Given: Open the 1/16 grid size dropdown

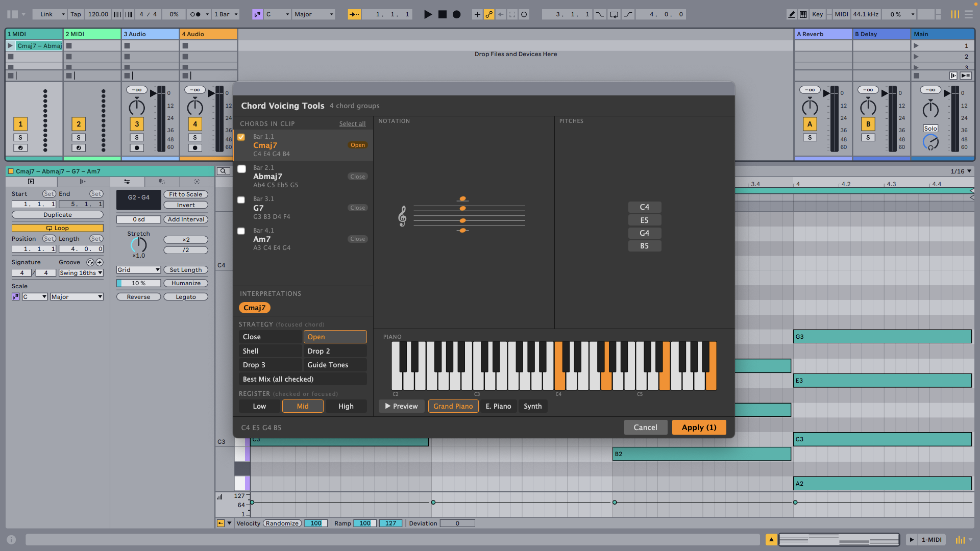Looking at the screenshot, I should click(x=961, y=171).
